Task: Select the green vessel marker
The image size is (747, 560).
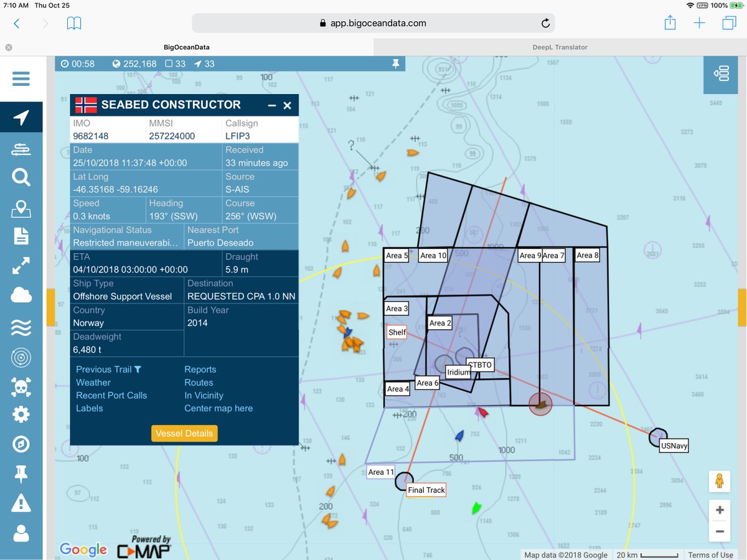Action: 476,508
